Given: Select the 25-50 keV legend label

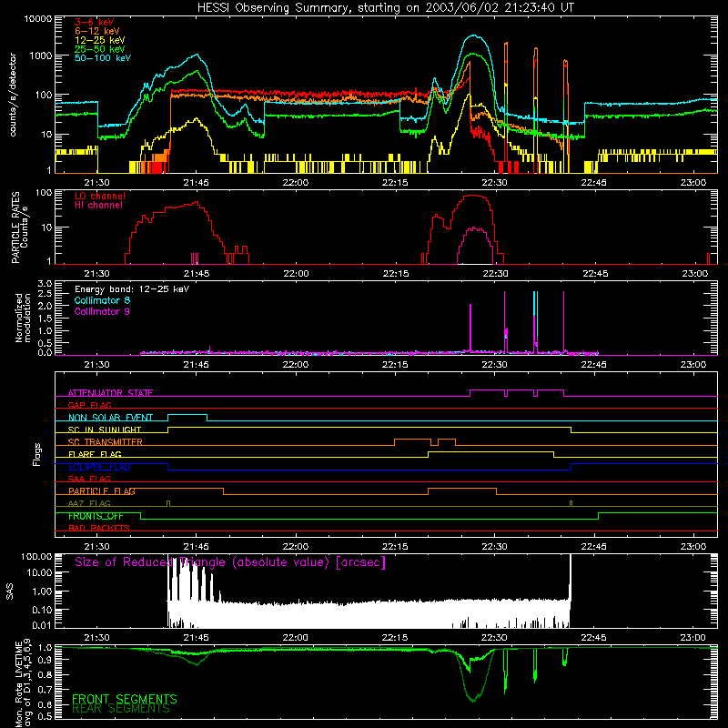Looking at the screenshot, I should point(100,49).
